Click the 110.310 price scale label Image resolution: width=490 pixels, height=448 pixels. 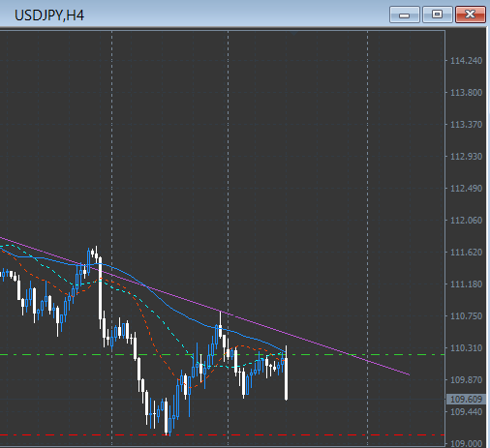pyautogui.click(x=466, y=348)
